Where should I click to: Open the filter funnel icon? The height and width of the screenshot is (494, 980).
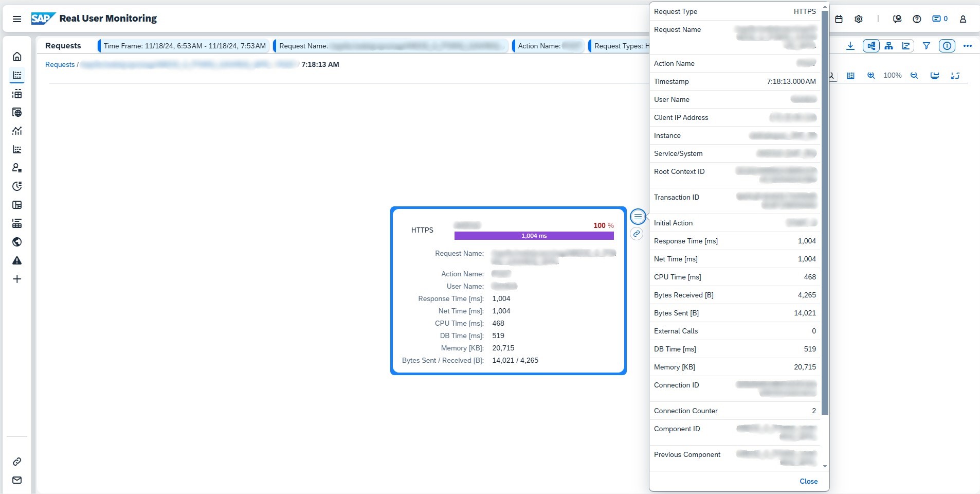click(x=926, y=46)
